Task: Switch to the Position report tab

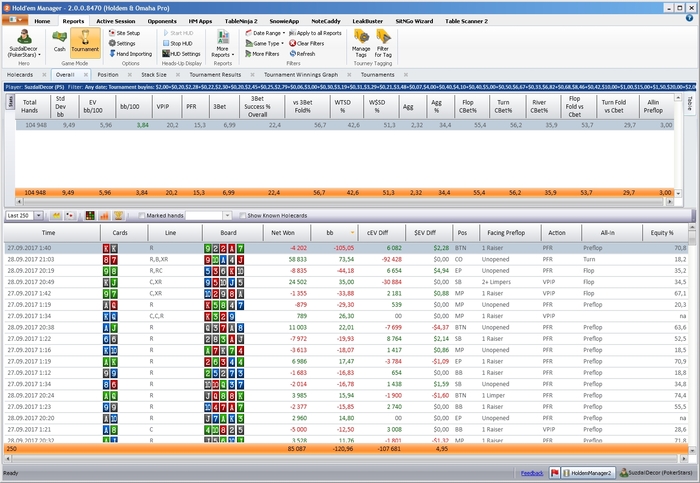Action: point(108,75)
